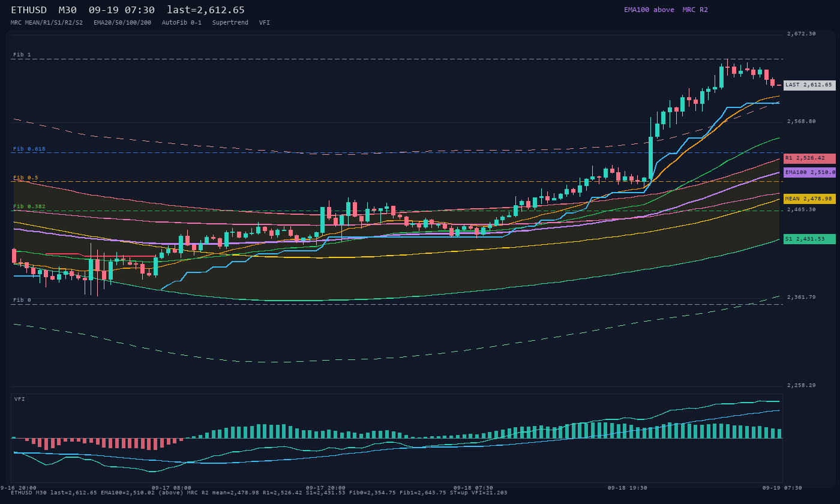840x504 pixels.
Task: Click the Fib 0.618 level label
Action: [x=29, y=149]
